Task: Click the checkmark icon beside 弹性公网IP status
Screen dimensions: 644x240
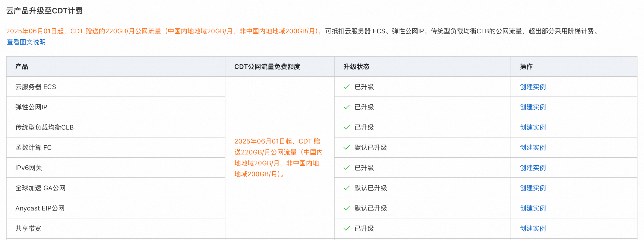Action: pyautogui.click(x=347, y=107)
